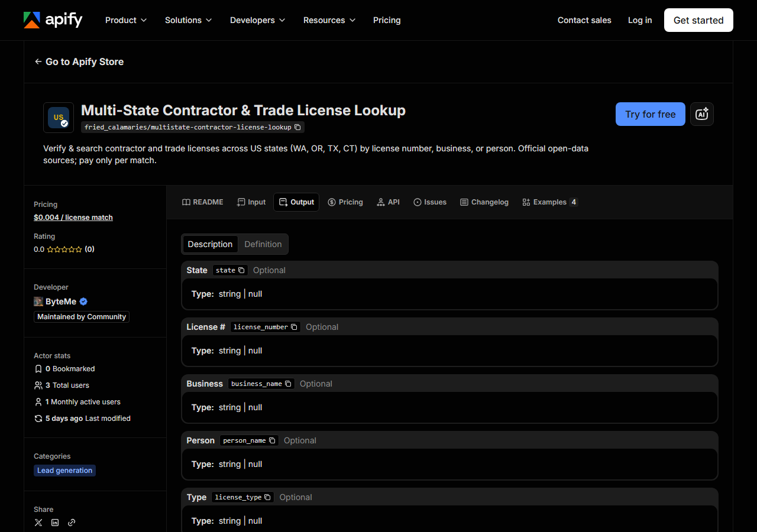The height and width of the screenshot is (532, 757).
Task: Click the Bookmarked icon
Action: pyautogui.click(x=38, y=369)
